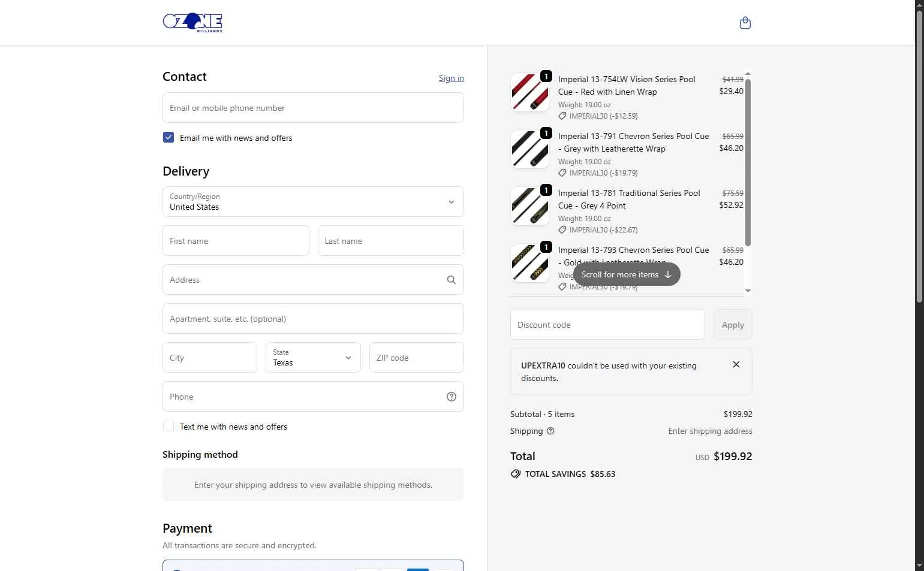Click the IMPERIAL30 tag under Traditional Series cue
The width and height of the screenshot is (924, 571).
click(598, 230)
